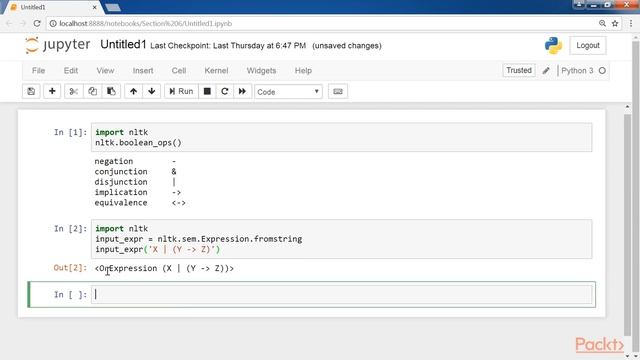Paste cells below icon
This screenshot has width=640, height=360.
(111, 91)
